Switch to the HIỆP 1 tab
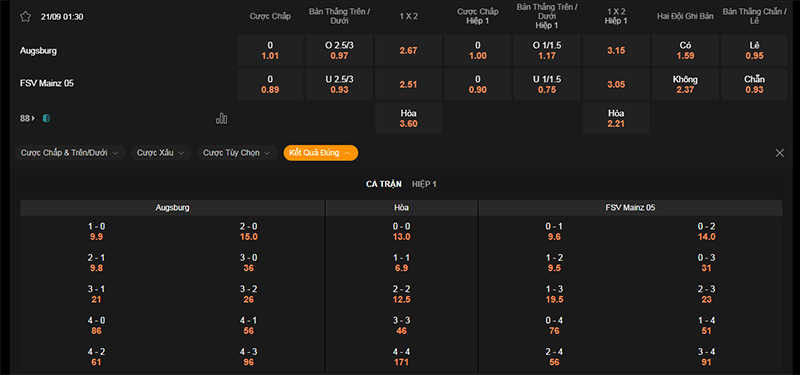 [x=424, y=184]
